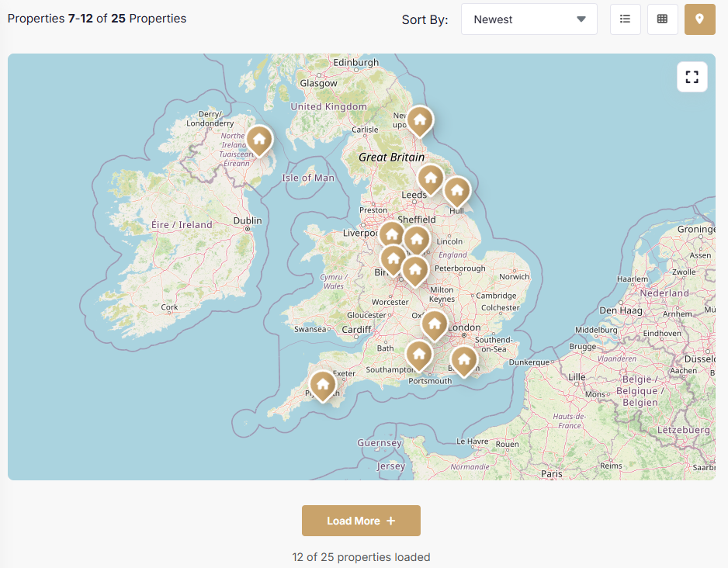The height and width of the screenshot is (568, 728).
Task: Click property marker in Northern Ireland
Action: click(x=259, y=140)
